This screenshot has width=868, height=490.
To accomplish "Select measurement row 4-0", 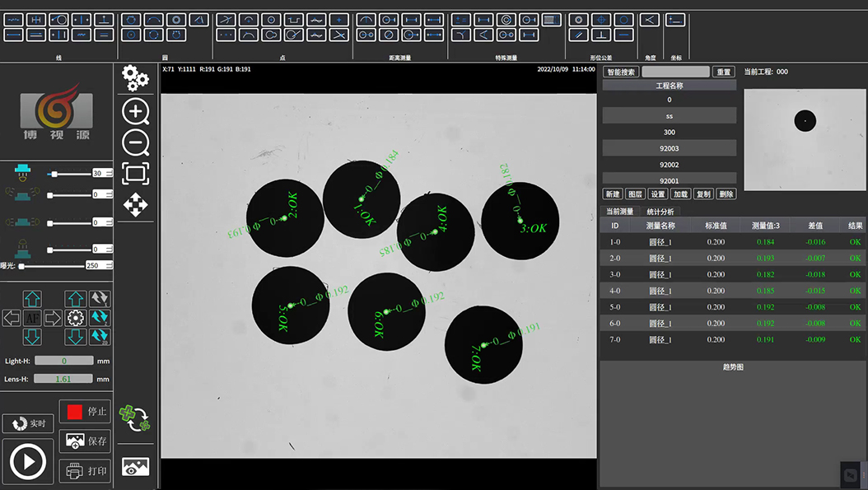I will coord(734,291).
